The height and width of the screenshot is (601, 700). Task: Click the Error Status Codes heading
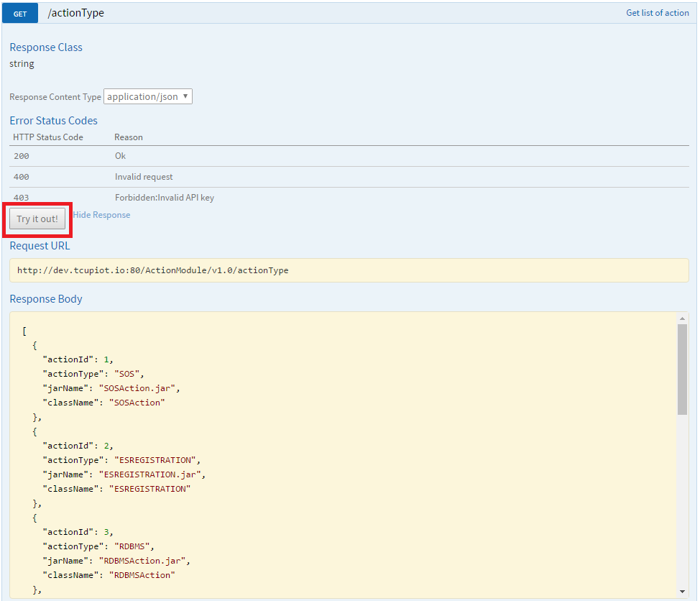[54, 121]
